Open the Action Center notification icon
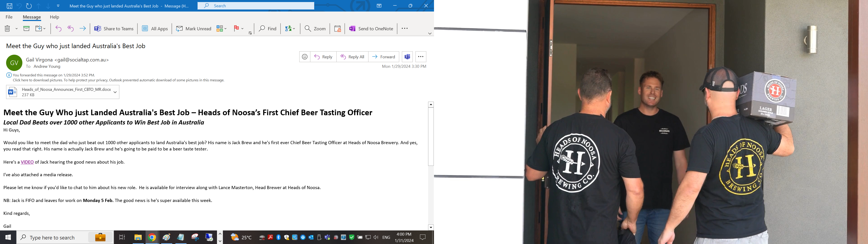The width and height of the screenshot is (868, 244). 423,237
